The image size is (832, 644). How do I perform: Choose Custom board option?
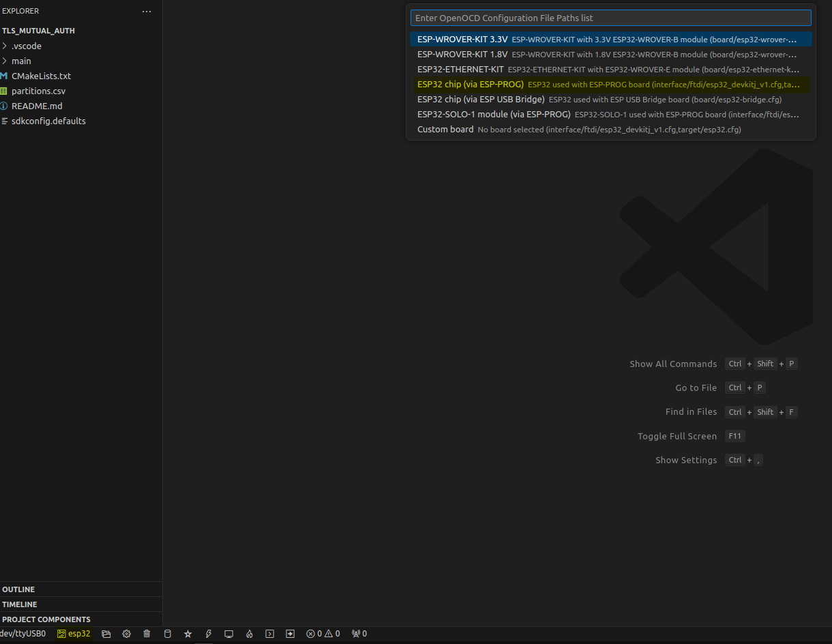tap(611, 130)
